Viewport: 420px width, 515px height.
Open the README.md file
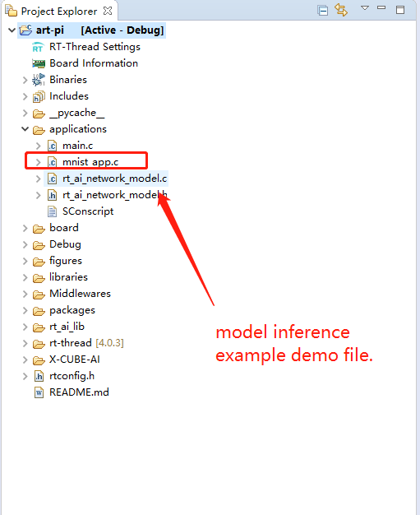(79, 392)
